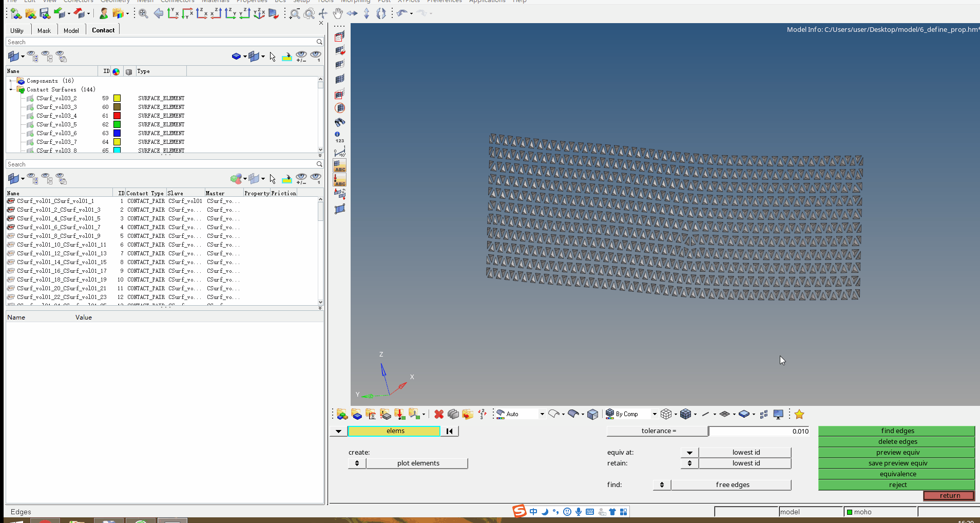Click the color swatch beside CSurf_vol03_4

coord(117,116)
